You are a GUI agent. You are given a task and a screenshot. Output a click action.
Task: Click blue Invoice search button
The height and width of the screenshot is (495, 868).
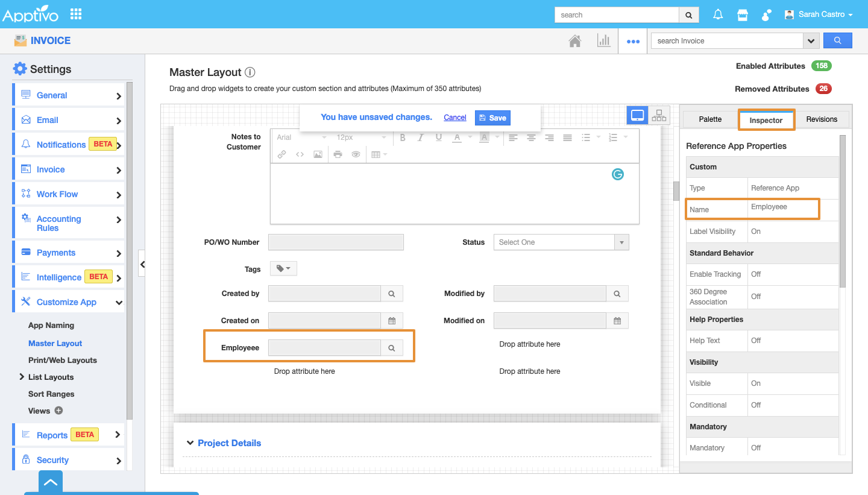pos(837,40)
